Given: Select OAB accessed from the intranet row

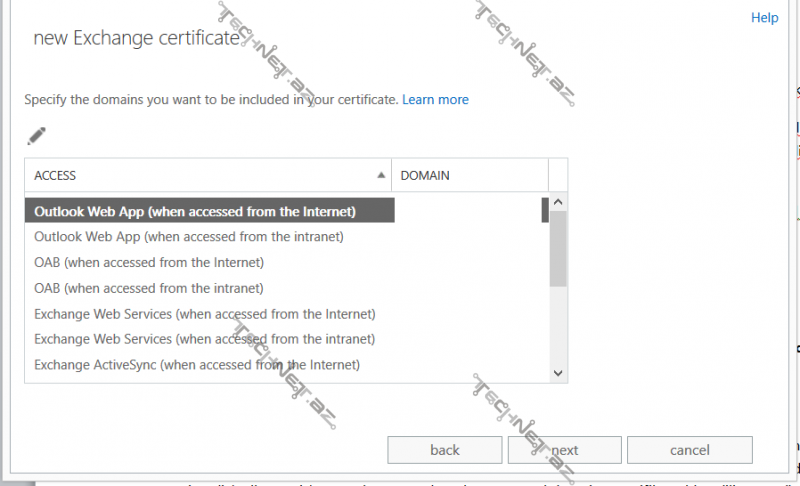Looking at the screenshot, I should click(149, 288).
